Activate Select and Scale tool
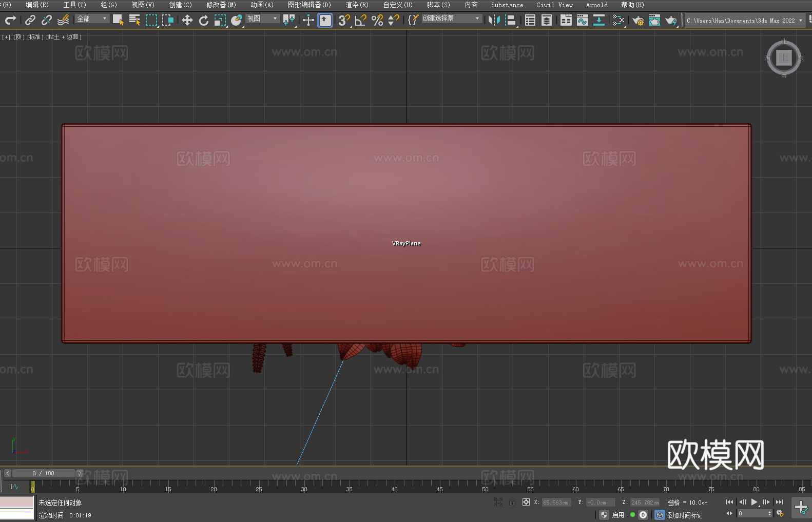The width and height of the screenshot is (812, 522). (x=220, y=20)
